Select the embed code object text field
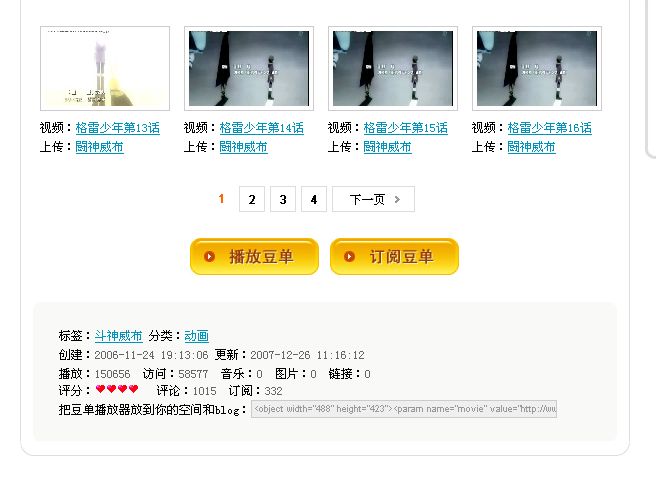This screenshot has height=492, width=656. [x=404, y=409]
